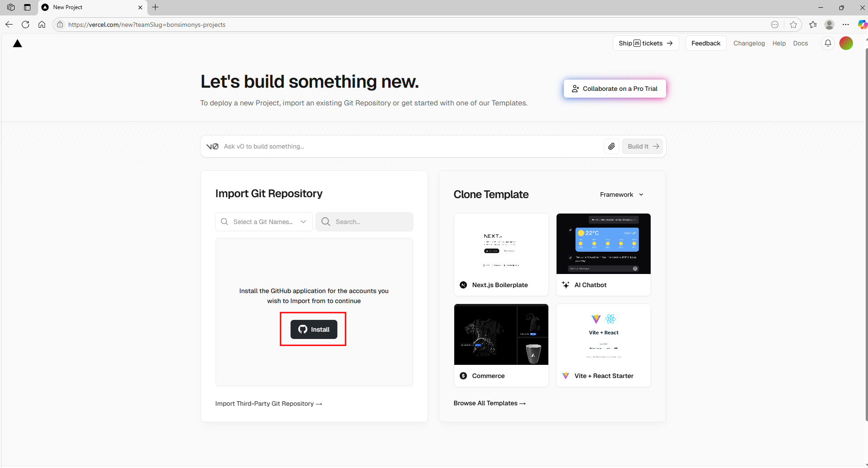View site information lock icon
Viewport: 868px width, 468px height.
click(x=60, y=25)
